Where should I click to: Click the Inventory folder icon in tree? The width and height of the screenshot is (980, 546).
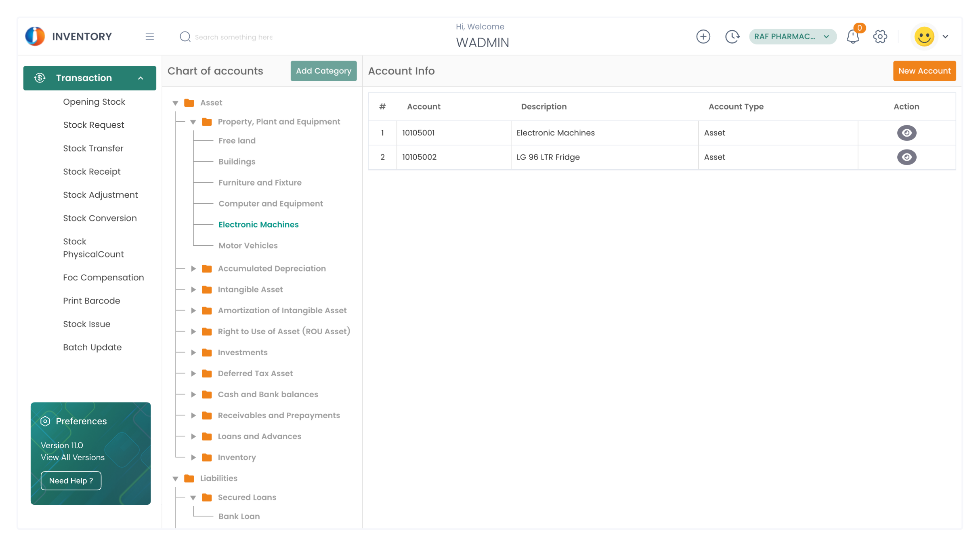(207, 457)
